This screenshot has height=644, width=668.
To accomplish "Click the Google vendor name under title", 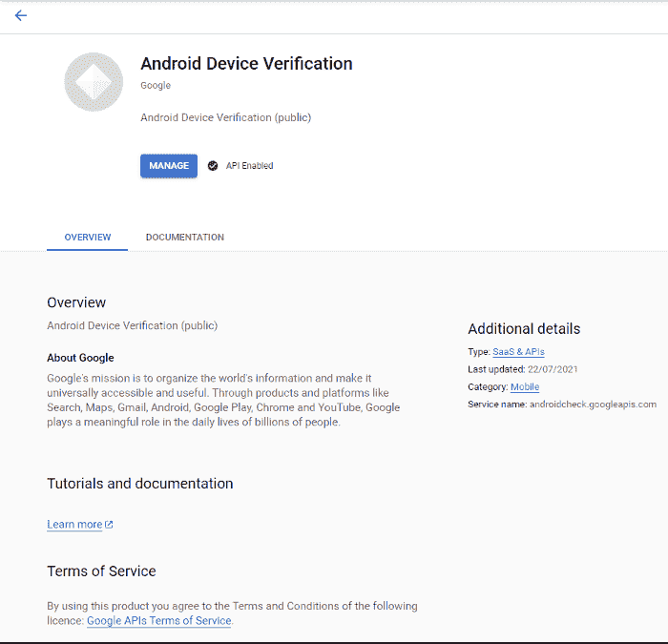I will click(x=156, y=86).
